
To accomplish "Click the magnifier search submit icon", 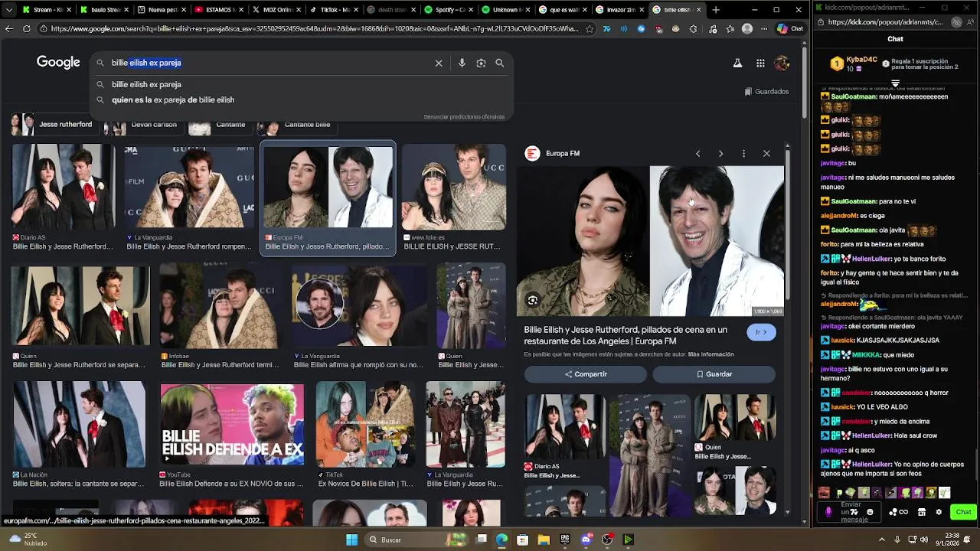I will [x=500, y=63].
